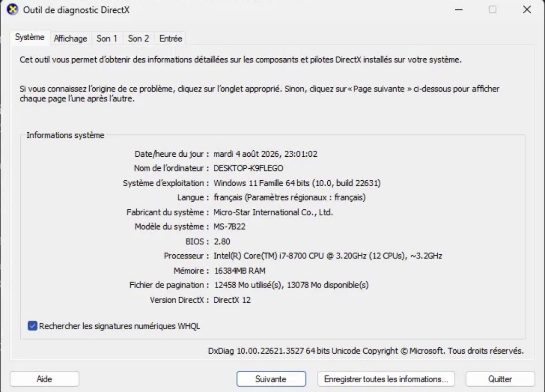Open the Son 1 tab

(x=107, y=38)
